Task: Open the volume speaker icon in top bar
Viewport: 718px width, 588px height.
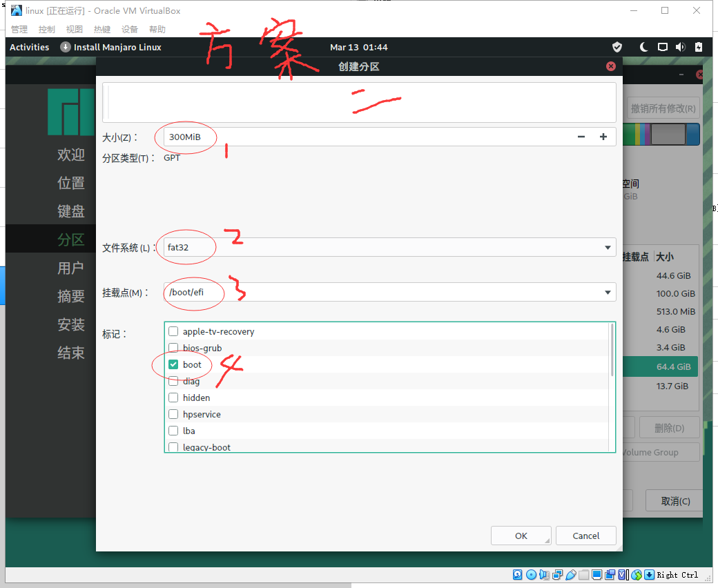Action: (680, 47)
